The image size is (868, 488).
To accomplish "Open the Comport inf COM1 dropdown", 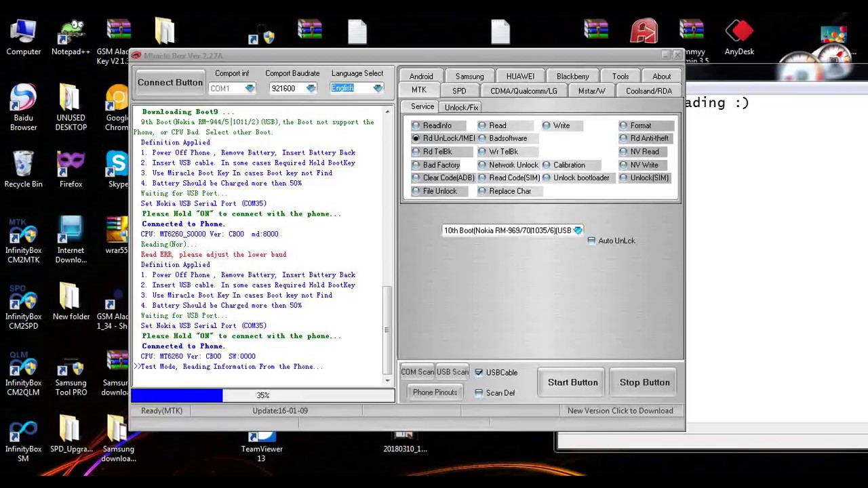I will (250, 88).
